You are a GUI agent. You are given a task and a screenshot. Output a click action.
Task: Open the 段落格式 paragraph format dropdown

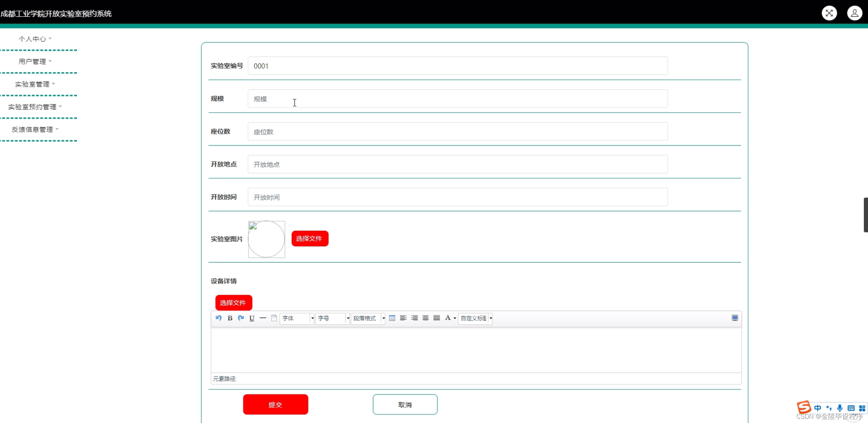click(x=367, y=318)
